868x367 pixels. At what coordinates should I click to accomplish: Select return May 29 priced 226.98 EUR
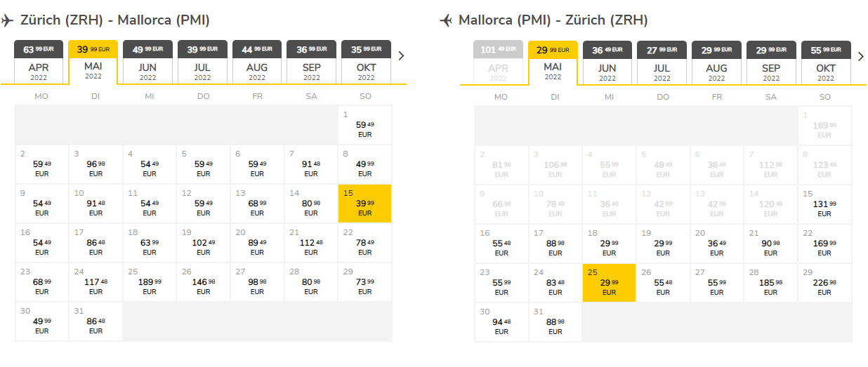[824, 283]
